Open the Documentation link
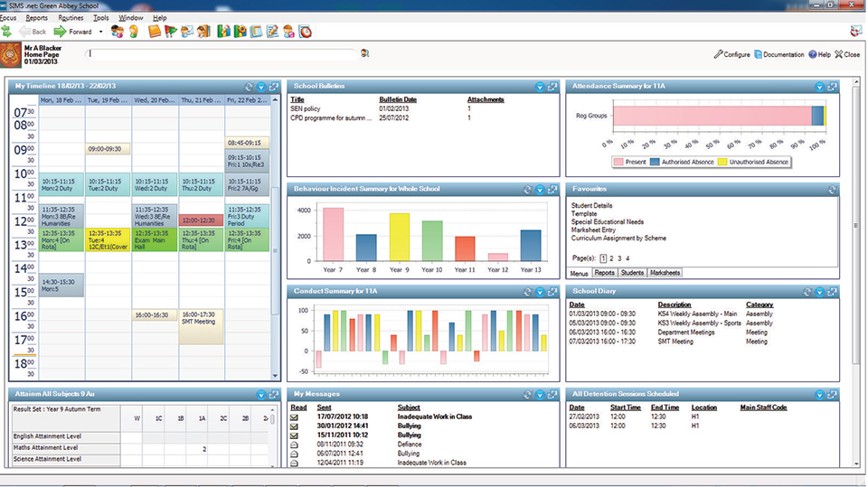 (778, 54)
